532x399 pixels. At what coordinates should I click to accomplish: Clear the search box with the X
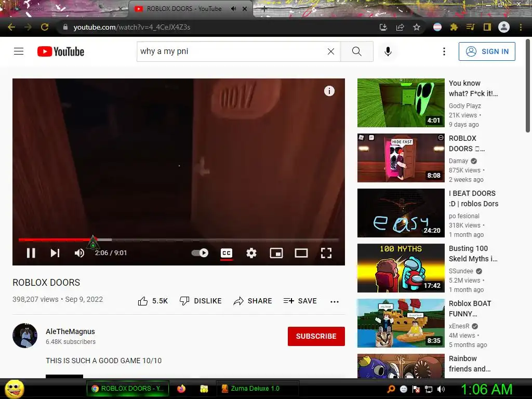tap(331, 51)
